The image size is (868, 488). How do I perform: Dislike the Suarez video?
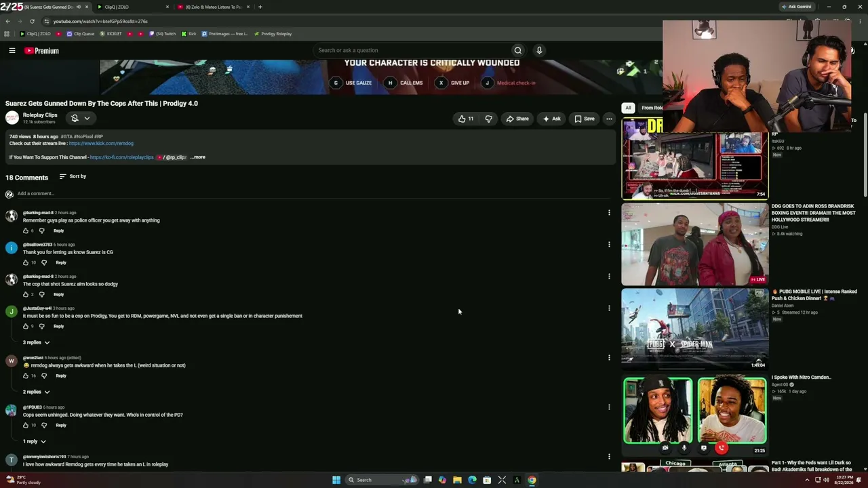pyautogui.click(x=488, y=119)
